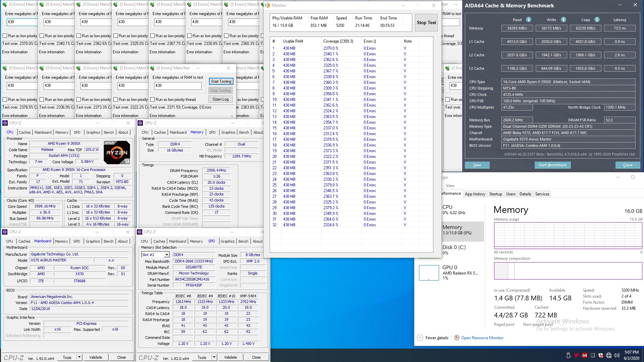Toggle low priority in MemTest showing 2373.3% coverage
This screenshot has width=644, height=362.
click(79, 100)
